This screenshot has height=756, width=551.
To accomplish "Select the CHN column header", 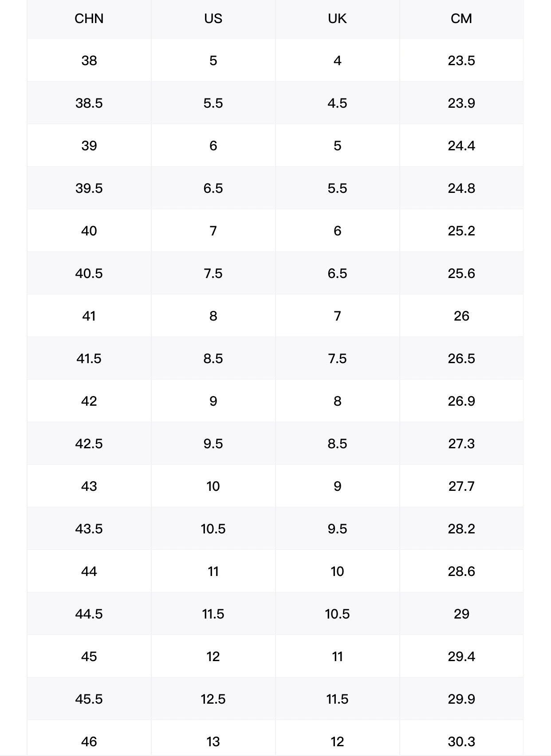I will pyautogui.click(x=89, y=19).
